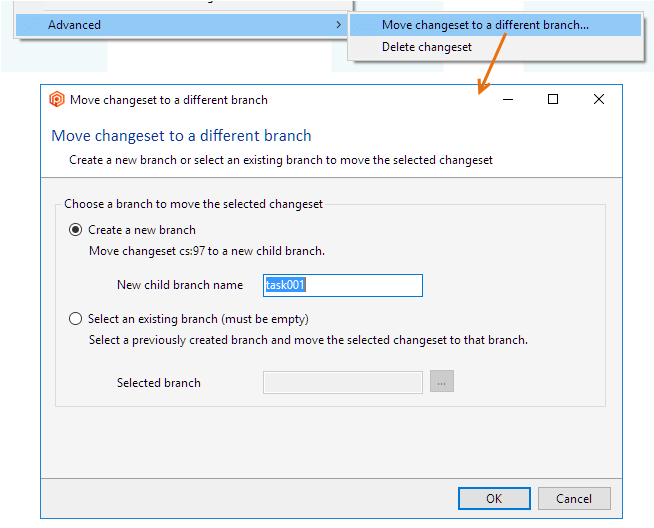This screenshot has width=654, height=528.
Task: Expand the Advanced submenu arrow
Action: 338,25
